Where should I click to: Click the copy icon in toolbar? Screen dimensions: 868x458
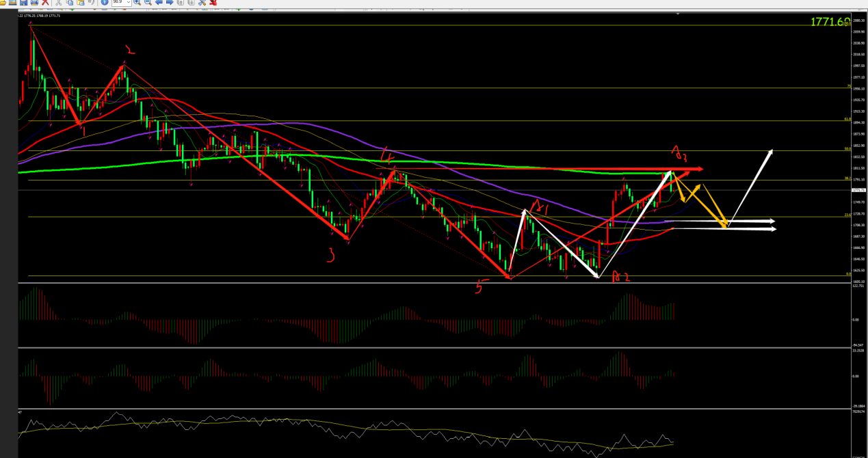(70, 2)
